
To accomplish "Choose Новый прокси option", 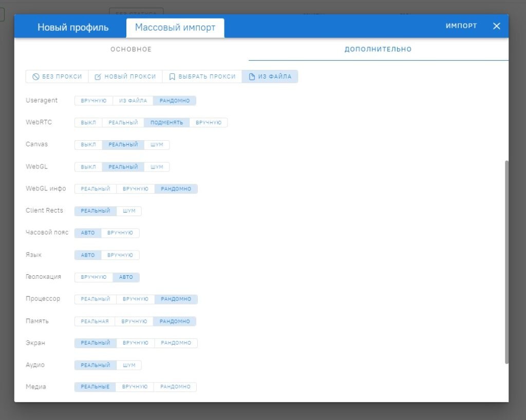I will [125, 77].
